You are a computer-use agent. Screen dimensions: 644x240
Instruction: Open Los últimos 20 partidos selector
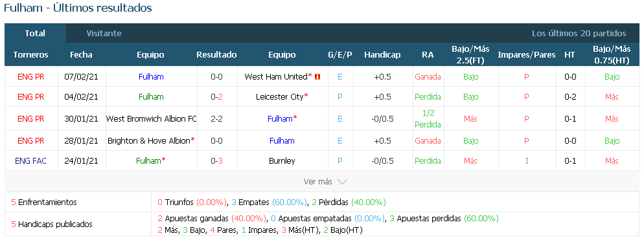pyautogui.click(x=579, y=33)
